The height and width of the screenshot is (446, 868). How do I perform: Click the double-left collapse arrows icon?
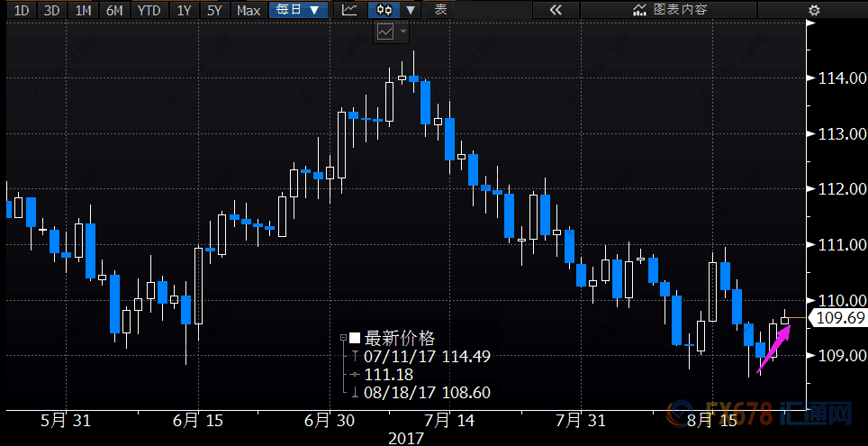click(x=556, y=10)
